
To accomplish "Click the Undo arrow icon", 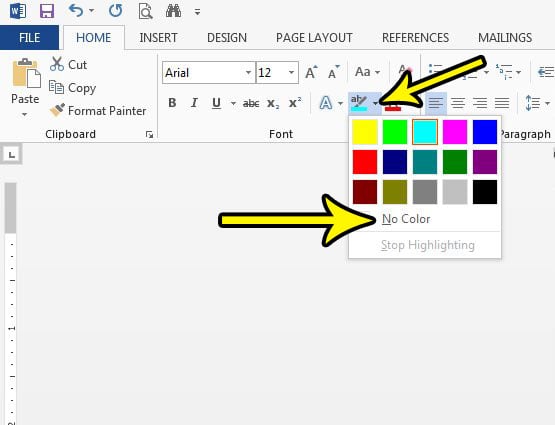I will tap(76, 11).
